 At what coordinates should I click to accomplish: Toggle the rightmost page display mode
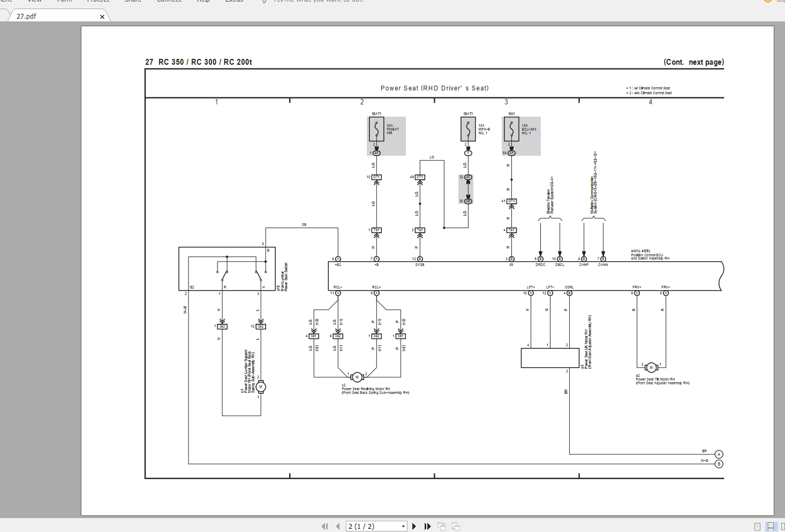(782, 527)
